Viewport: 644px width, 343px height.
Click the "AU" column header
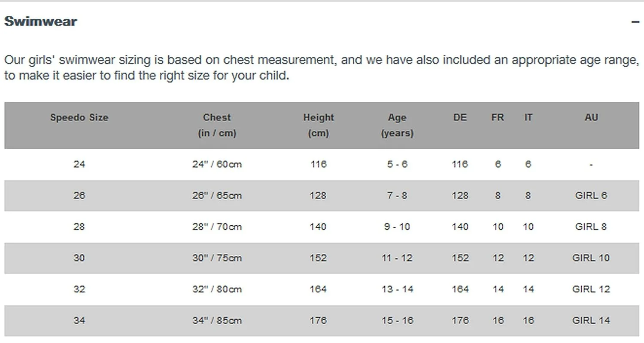[x=591, y=117]
